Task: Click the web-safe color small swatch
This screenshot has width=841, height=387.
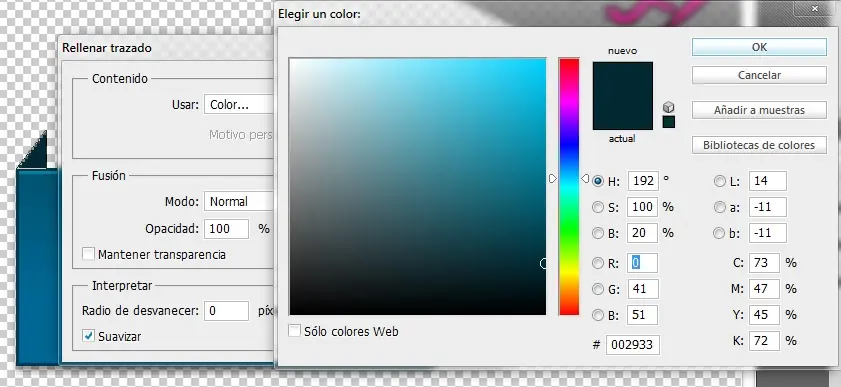Action: pos(668,122)
